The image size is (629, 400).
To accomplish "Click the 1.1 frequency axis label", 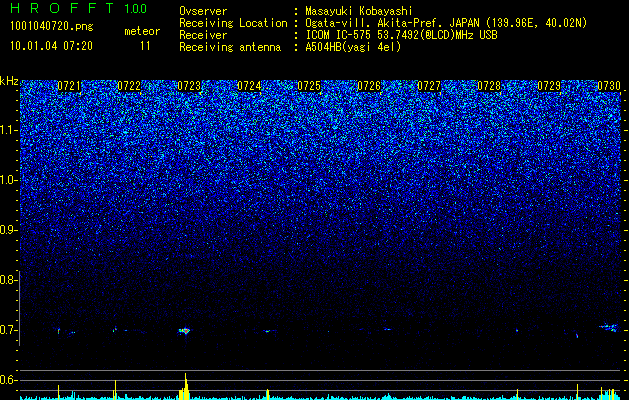I will tap(8, 130).
